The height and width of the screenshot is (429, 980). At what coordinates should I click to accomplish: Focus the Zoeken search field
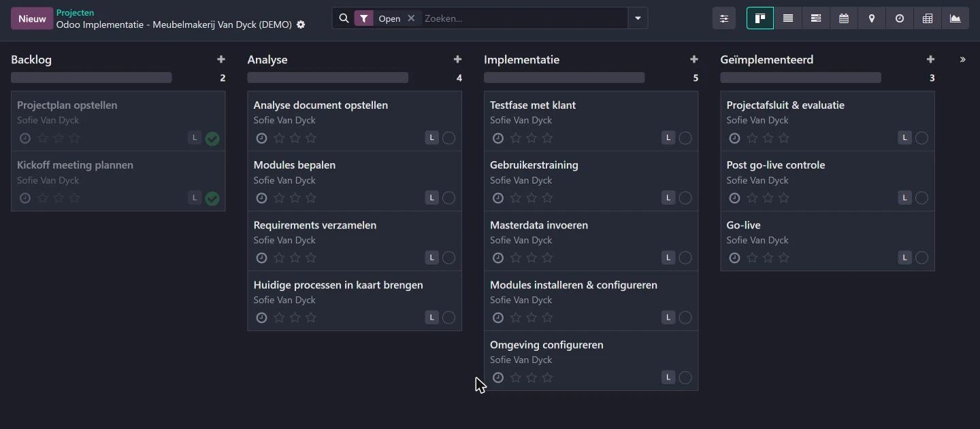coord(524,18)
